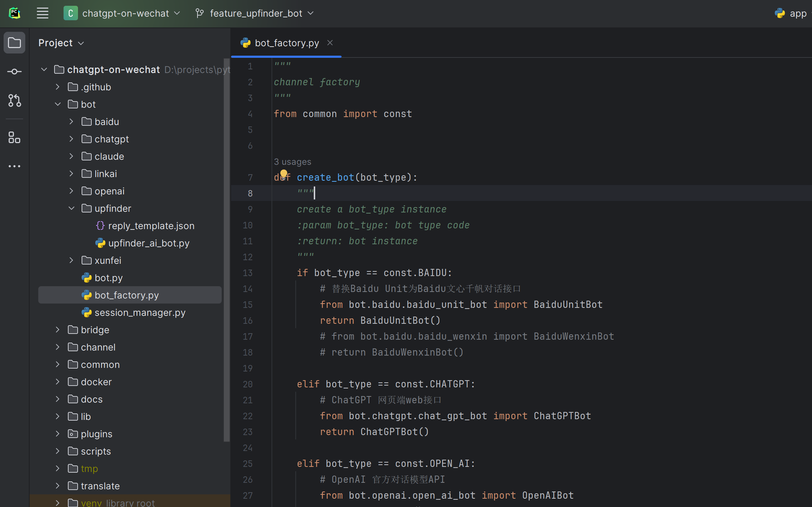
Task: Expand the xunfei folder
Action: pyautogui.click(x=71, y=260)
